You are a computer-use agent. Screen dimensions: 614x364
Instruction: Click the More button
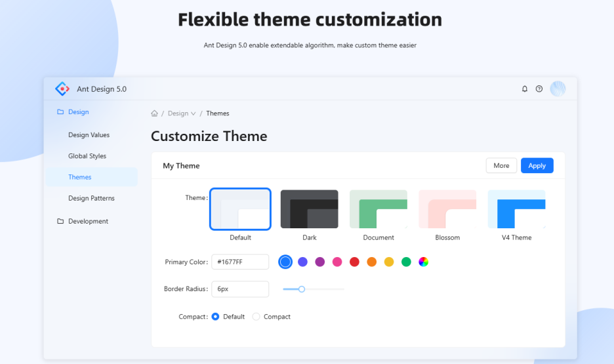click(x=501, y=165)
